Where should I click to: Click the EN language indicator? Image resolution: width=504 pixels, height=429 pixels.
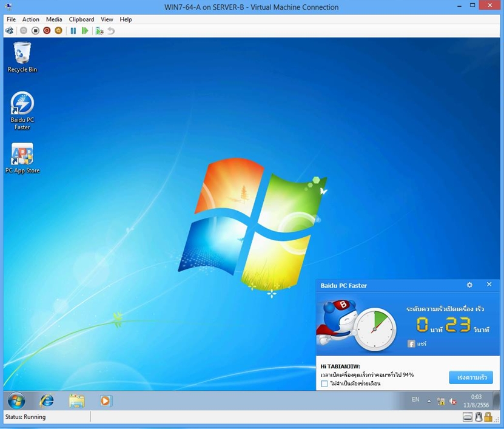[x=415, y=399]
